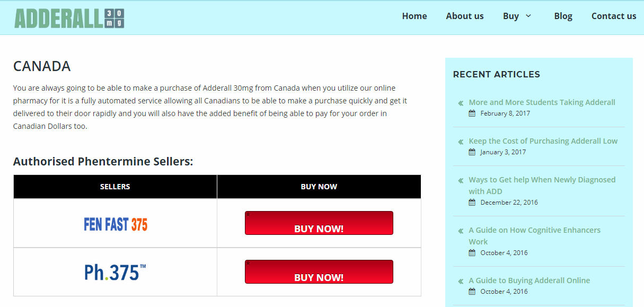Click the double-chevron icon beside 'Keep the Cost' article
Screen dimensions: 644x307
coord(461,142)
